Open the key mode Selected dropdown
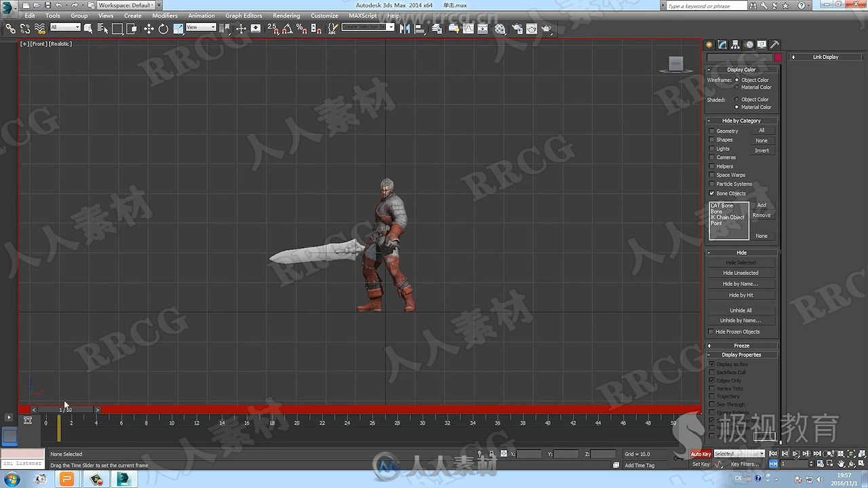 point(739,453)
